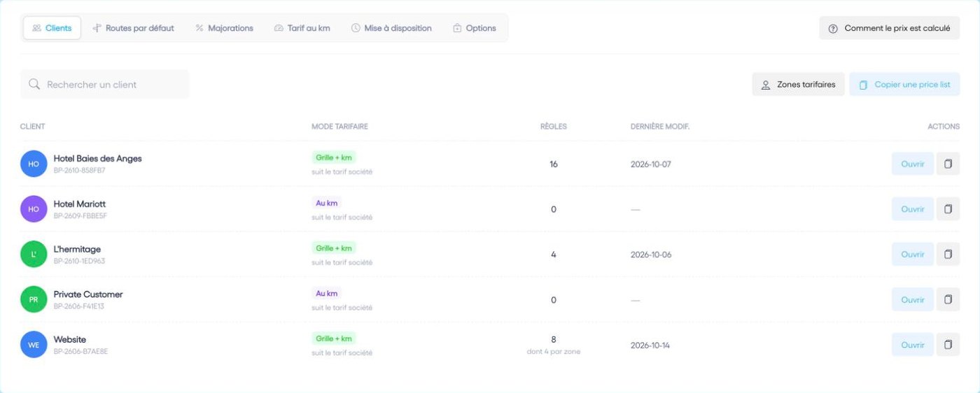
Task: Copy Private Customer price list icon
Action: click(x=948, y=300)
